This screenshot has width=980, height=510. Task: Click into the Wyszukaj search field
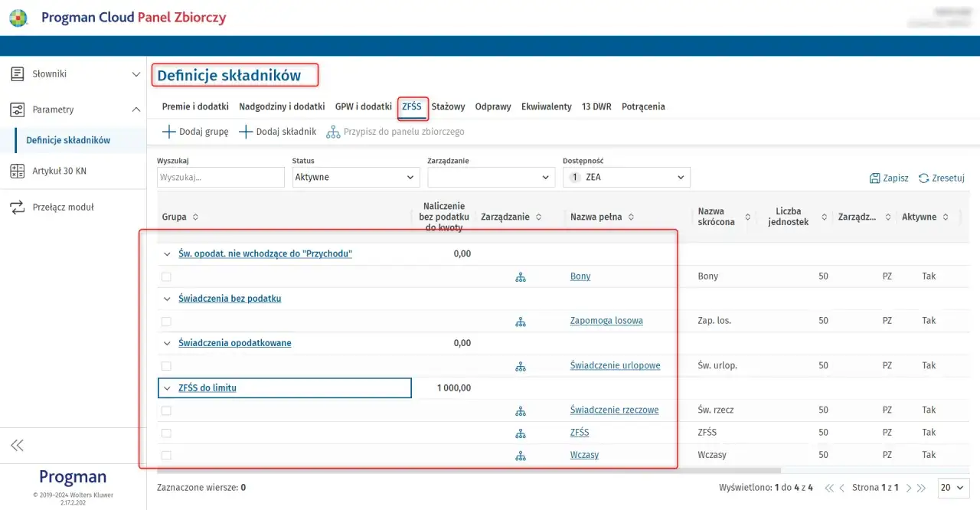(220, 178)
